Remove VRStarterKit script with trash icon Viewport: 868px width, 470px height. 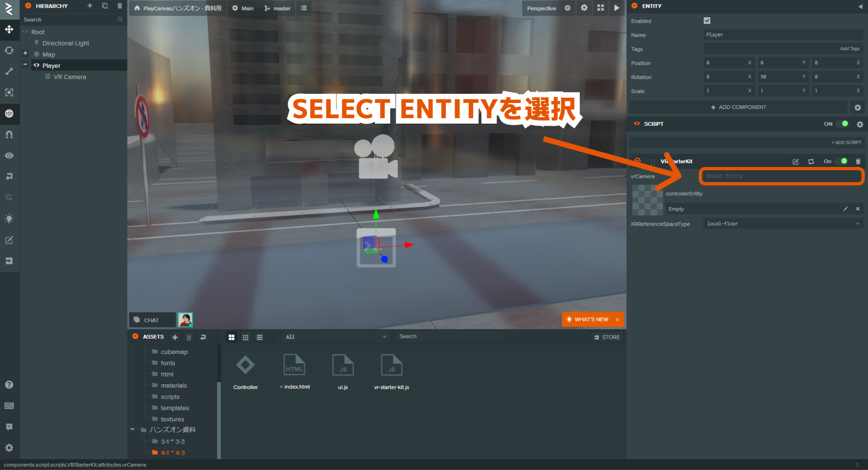point(858,162)
